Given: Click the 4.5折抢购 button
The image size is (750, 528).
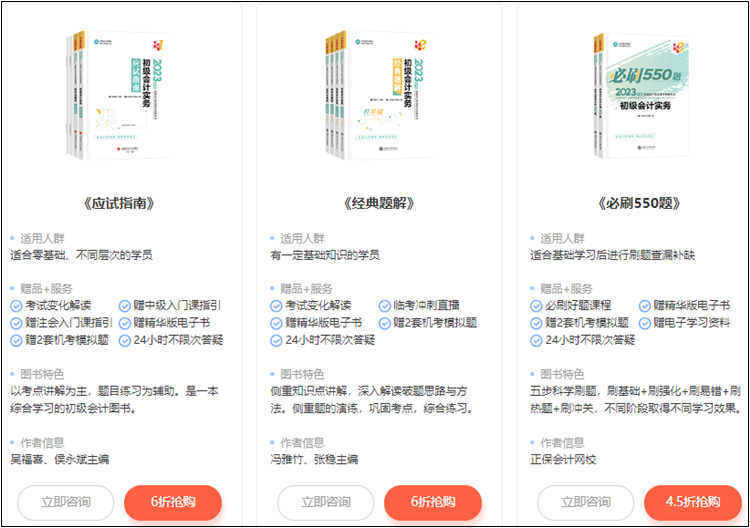Looking at the screenshot, I should (693, 502).
